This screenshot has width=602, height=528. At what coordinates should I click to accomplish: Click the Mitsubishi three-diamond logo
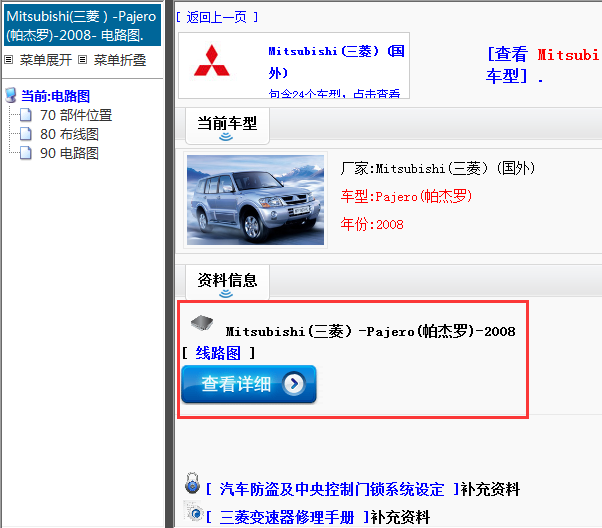[x=211, y=64]
